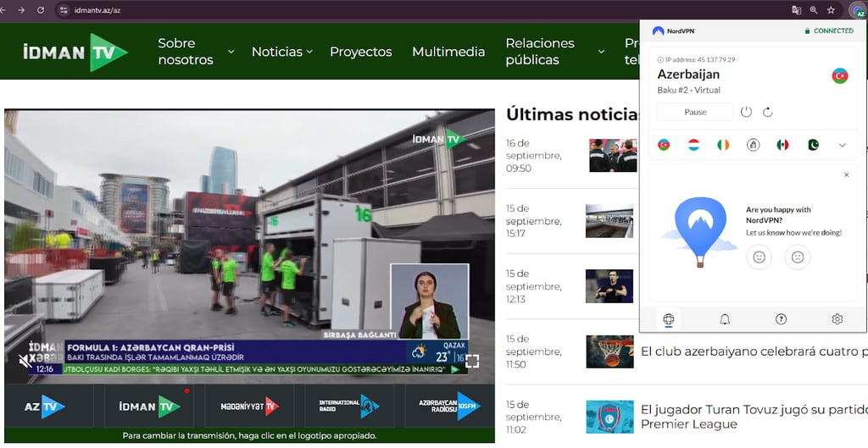Screen dimensions: 868x448
Task: Open the zoom magnifier icon in address bar
Action: [x=813, y=10]
